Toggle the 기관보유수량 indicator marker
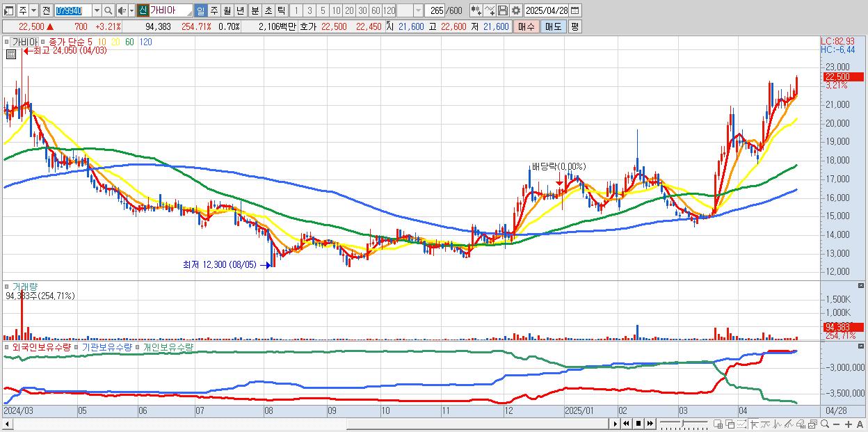The image size is (868, 432). (x=77, y=346)
